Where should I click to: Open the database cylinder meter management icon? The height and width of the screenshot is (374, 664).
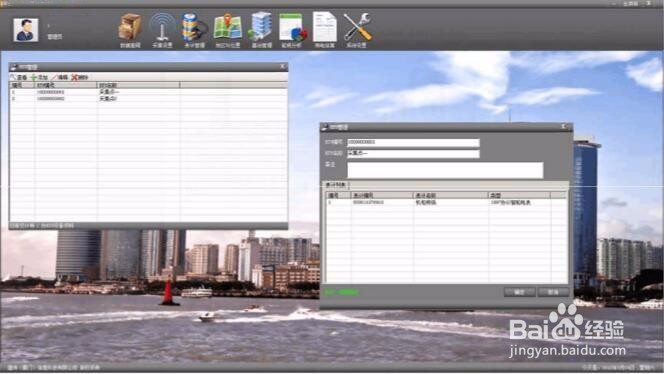pyautogui.click(x=194, y=30)
